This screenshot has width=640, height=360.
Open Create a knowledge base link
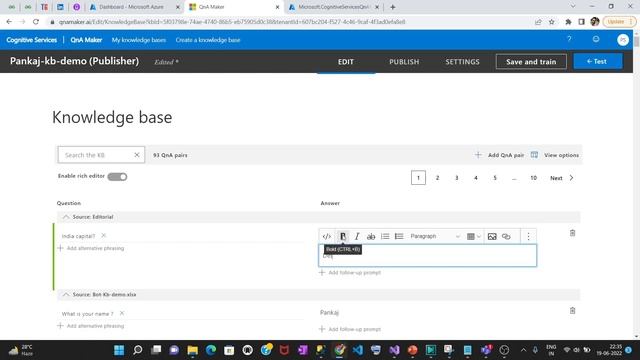click(208, 40)
